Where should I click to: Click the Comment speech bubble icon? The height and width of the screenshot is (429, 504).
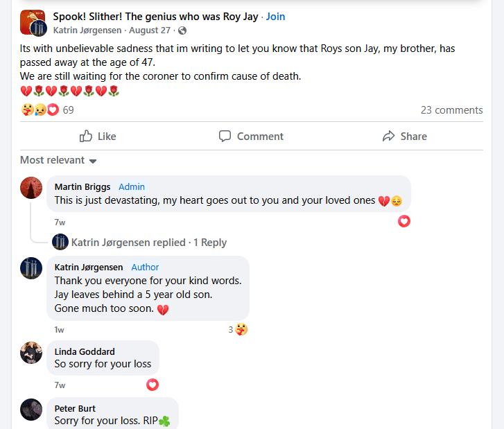pyautogui.click(x=225, y=137)
